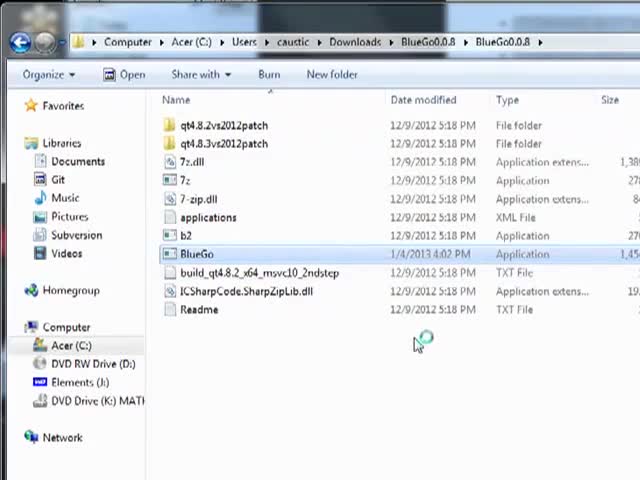
Task: Select the applications XML file icon
Action: click(x=170, y=217)
